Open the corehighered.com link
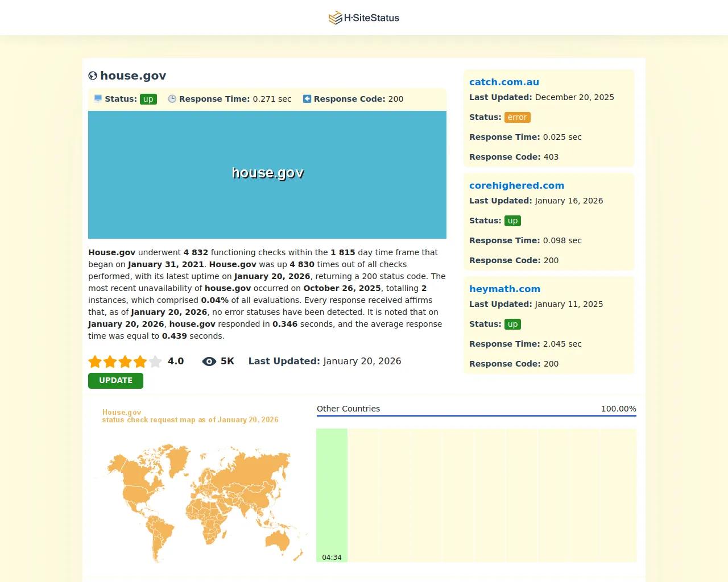 click(516, 185)
